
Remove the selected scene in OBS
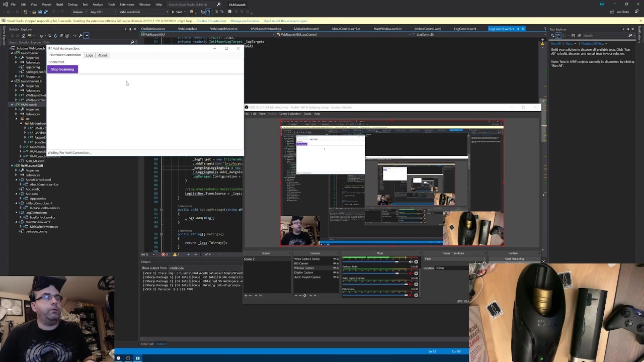pyautogui.click(x=251, y=295)
